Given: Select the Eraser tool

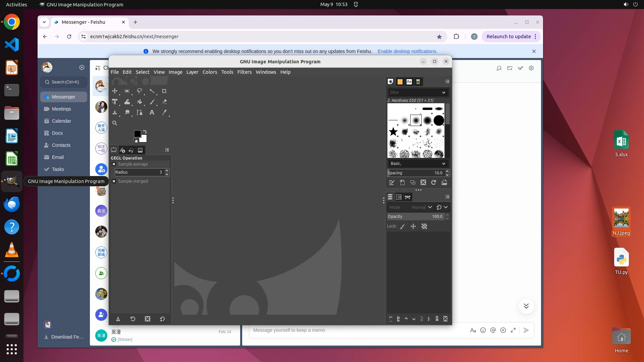Looking at the screenshot, I should point(164,102).
